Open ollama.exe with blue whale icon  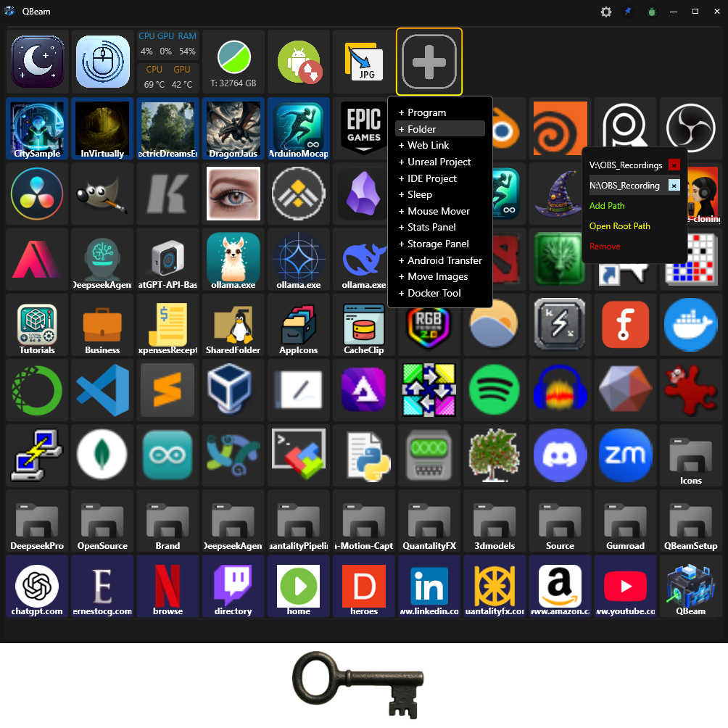click(x=364, y=260)
